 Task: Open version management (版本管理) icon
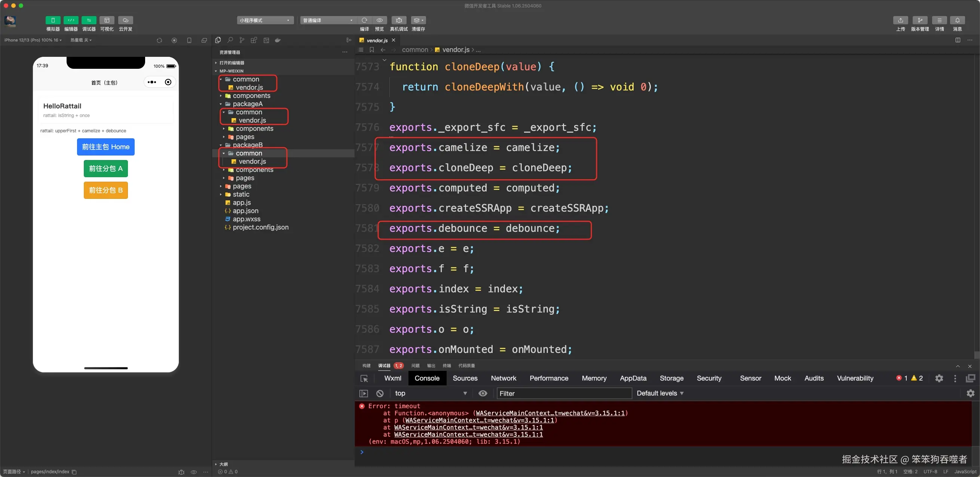[919, 20]
